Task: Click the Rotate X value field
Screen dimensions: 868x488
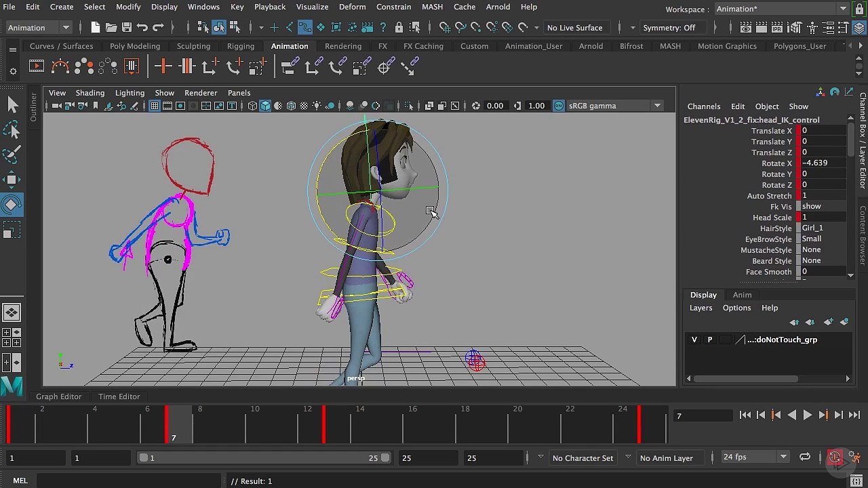Action: (823, 163)
